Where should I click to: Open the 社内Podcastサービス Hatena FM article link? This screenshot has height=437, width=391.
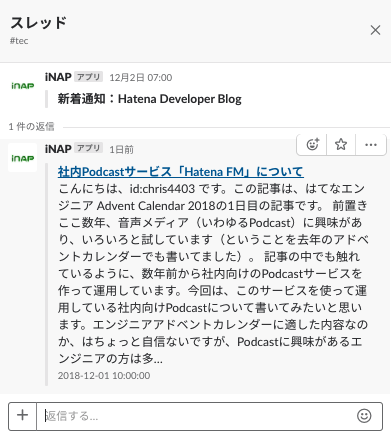(180, 172)
